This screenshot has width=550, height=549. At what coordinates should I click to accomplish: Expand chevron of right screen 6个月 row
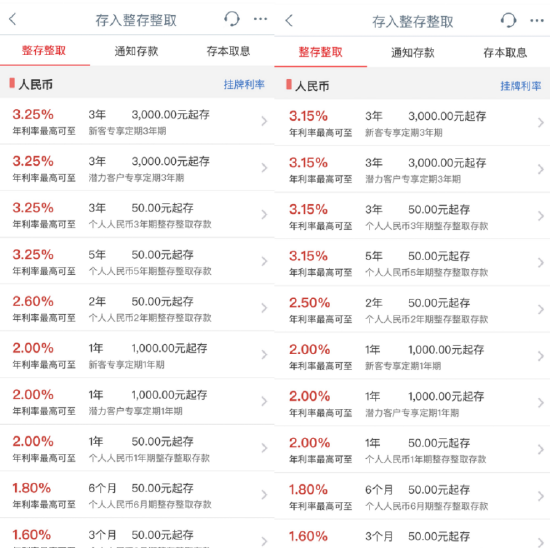tap(541, 496)
